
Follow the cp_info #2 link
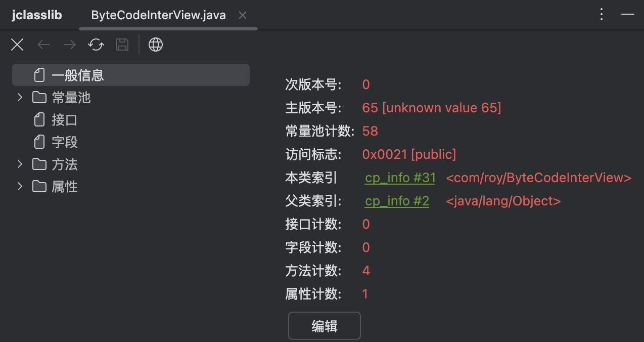397,201
